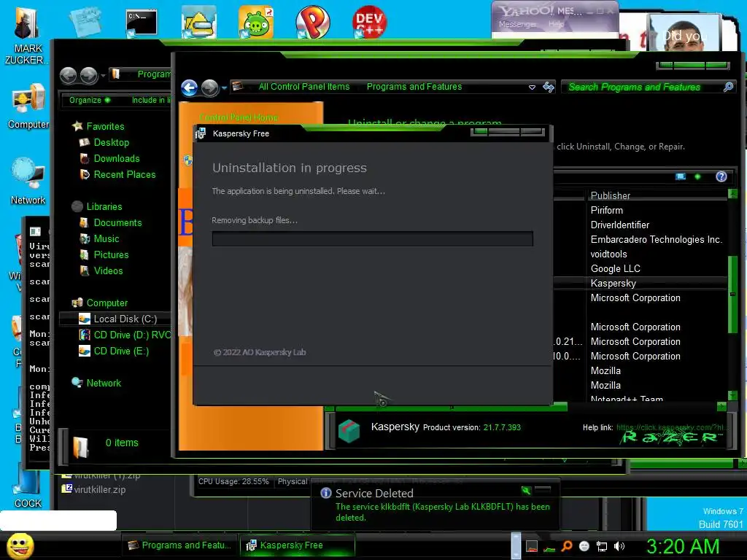Open the sticky notes desktop shortcut

coord(85,23)
